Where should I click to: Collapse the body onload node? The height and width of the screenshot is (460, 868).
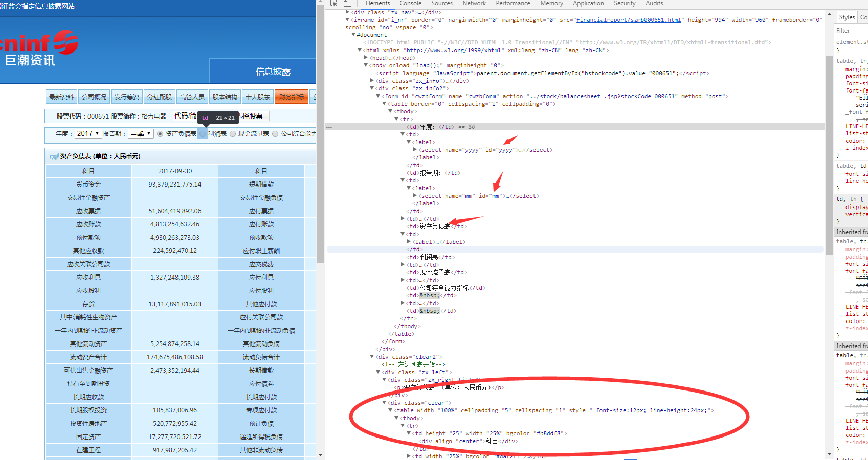366,65
